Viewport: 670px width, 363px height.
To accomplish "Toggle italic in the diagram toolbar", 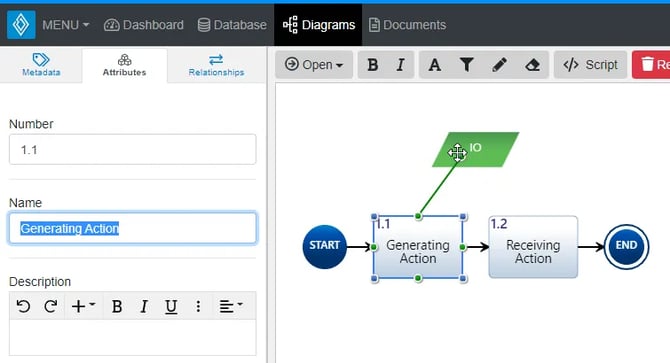I will click(400, 65).
